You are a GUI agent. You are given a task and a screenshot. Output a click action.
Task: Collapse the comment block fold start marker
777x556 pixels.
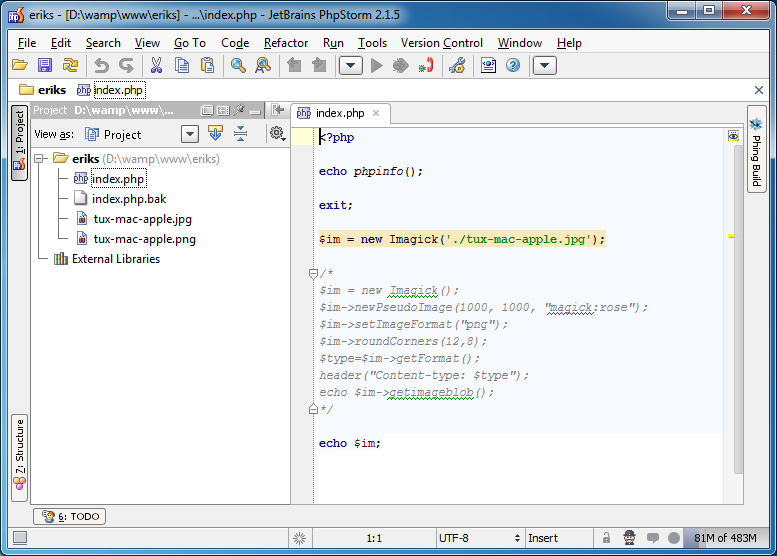(x=313, y=273)
